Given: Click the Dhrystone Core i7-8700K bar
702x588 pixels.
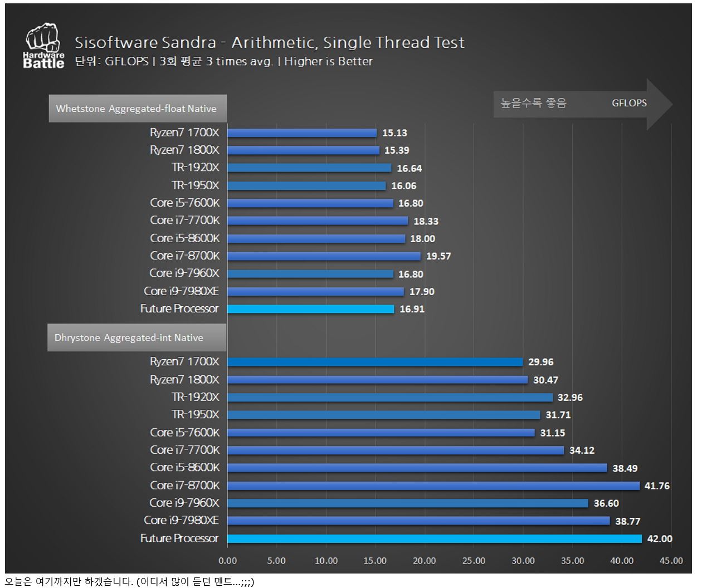Looking at the screenshot, I should click(x=433, y=486).
